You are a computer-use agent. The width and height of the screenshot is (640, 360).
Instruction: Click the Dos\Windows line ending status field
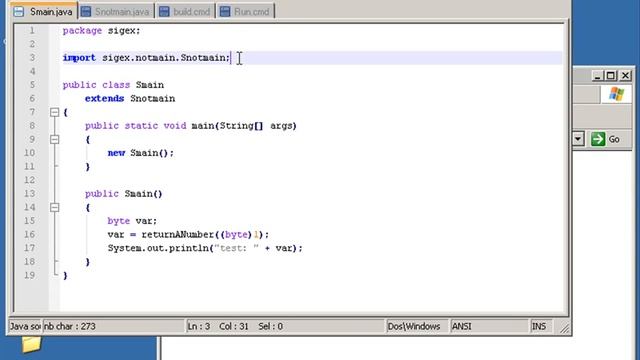point(416,326)
